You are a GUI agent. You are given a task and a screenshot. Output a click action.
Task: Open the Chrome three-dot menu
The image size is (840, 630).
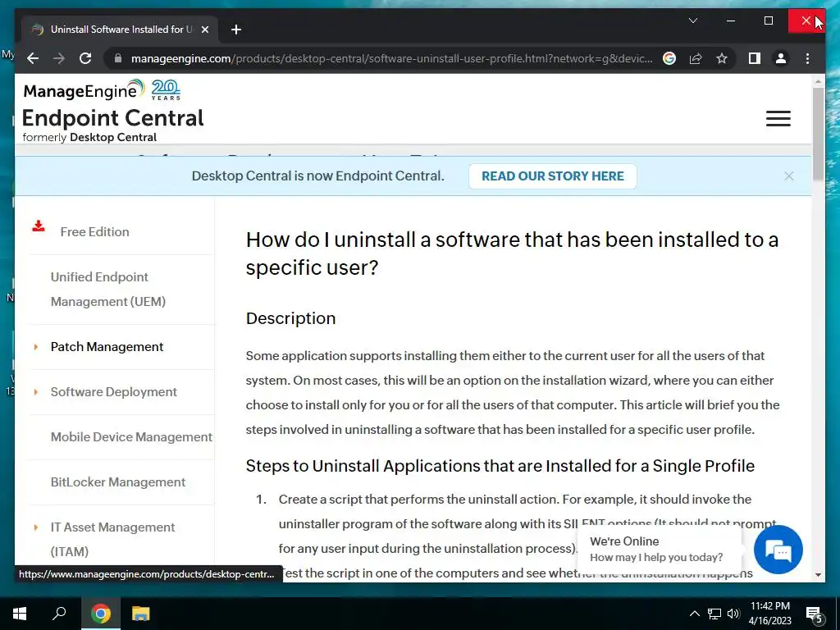tap(807, 58)
